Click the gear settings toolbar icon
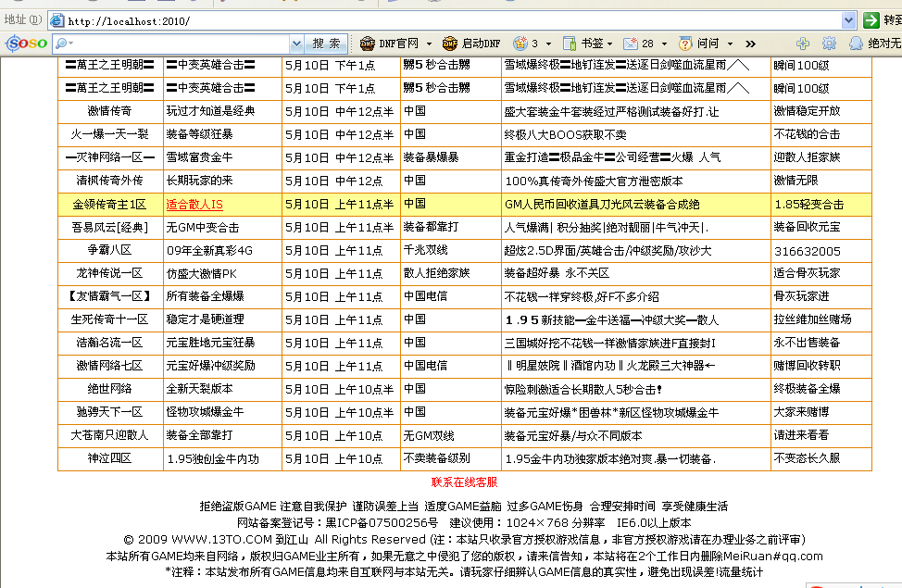Viewport: 902px width, 588px height. click(x=829, y=44)
